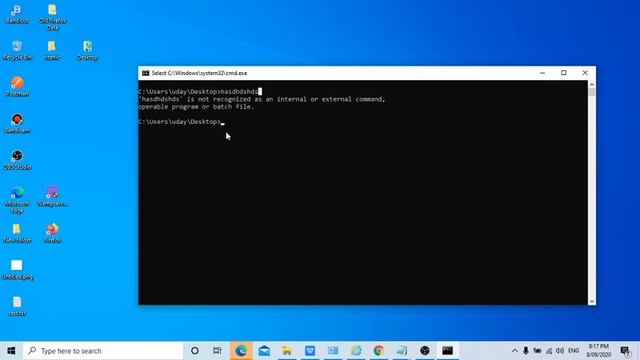Click the cmd window scroll down arrow
640x360 pixels.
pos(592,301)
